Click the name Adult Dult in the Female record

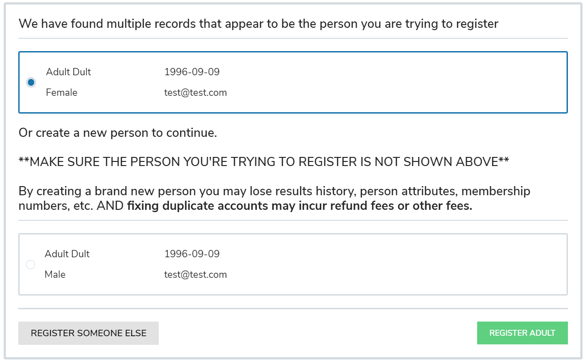pyautogui.click(x=68, y=72)
